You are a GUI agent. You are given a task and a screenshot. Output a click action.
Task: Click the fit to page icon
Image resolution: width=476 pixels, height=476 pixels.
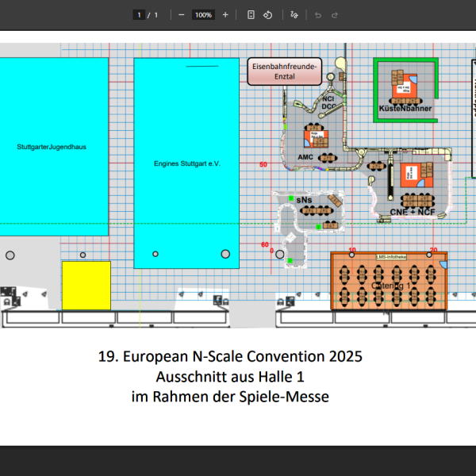[251, 15]
